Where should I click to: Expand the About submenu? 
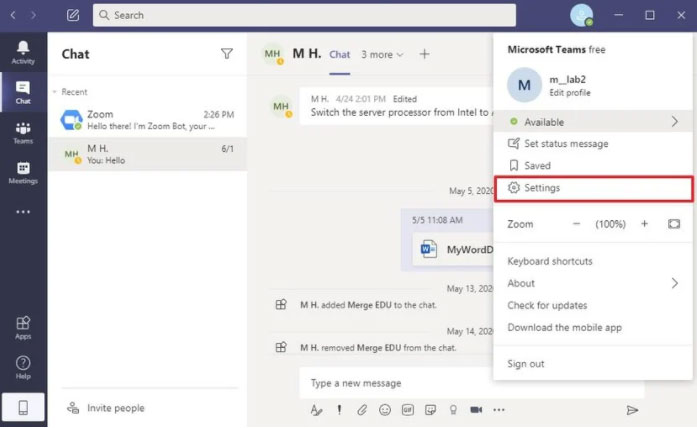[673, 283]
